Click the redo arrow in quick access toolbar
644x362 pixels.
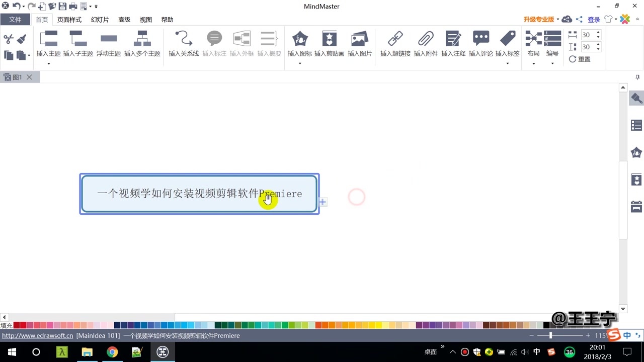pyautogui.click(x=31, y=6)
